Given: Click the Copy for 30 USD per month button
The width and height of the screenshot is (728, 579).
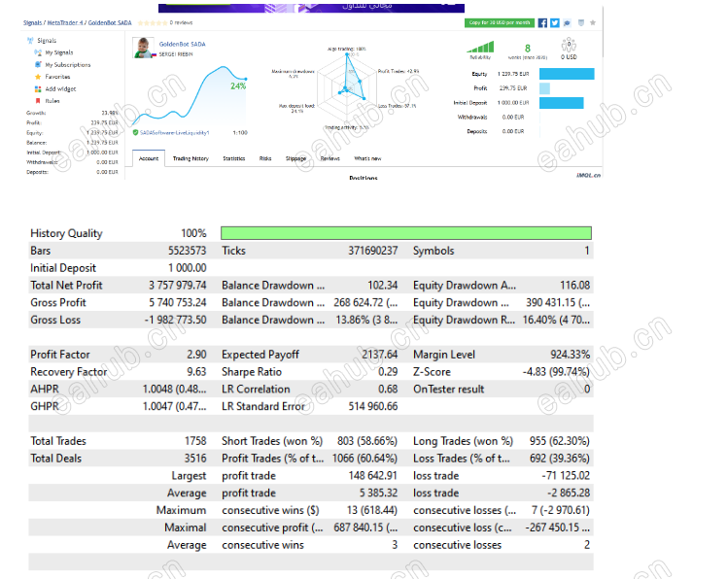Looking at the screenshot, I should [500, 22].
